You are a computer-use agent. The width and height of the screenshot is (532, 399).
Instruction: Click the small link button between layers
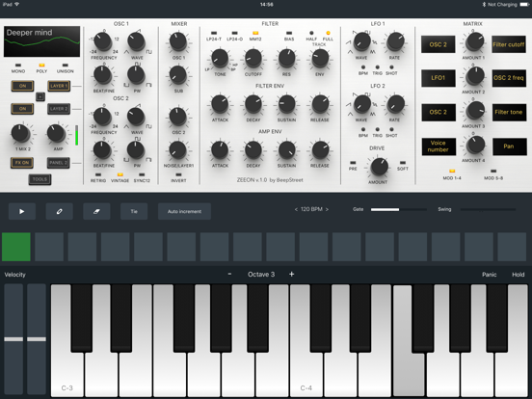pyautogui.click(x=40, y=96)
